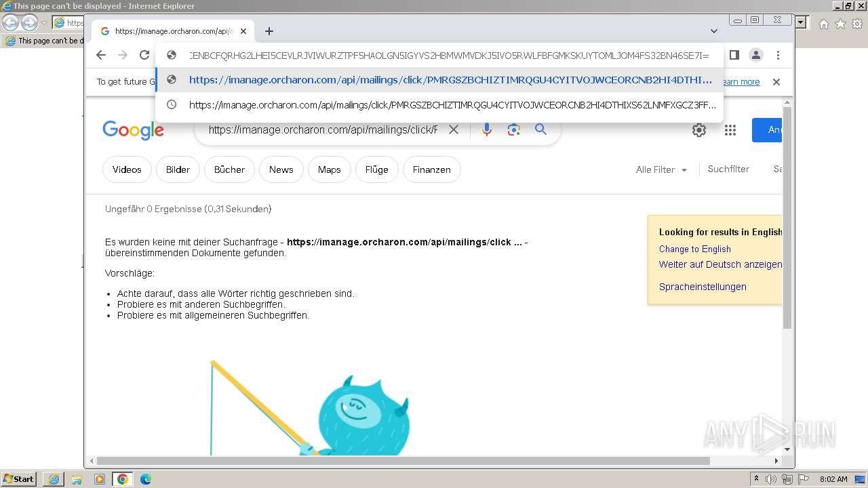Open Spracheinstellungen link
The height and width of the screenshot is (488, 868).
[703, 287]
